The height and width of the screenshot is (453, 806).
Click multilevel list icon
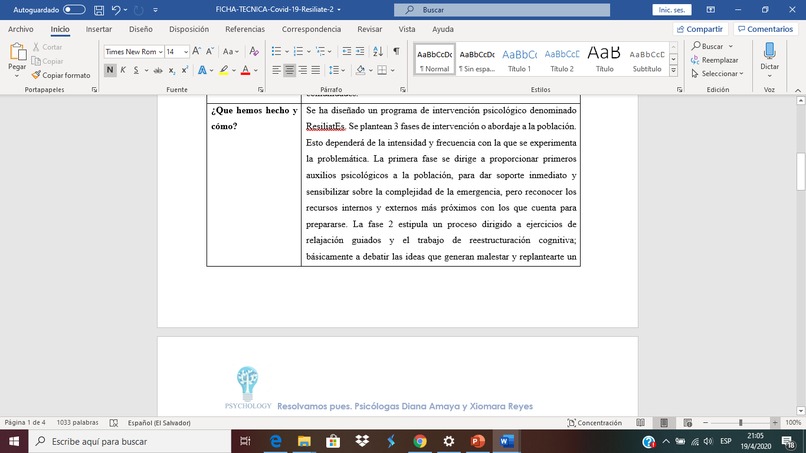click(320, 51)
